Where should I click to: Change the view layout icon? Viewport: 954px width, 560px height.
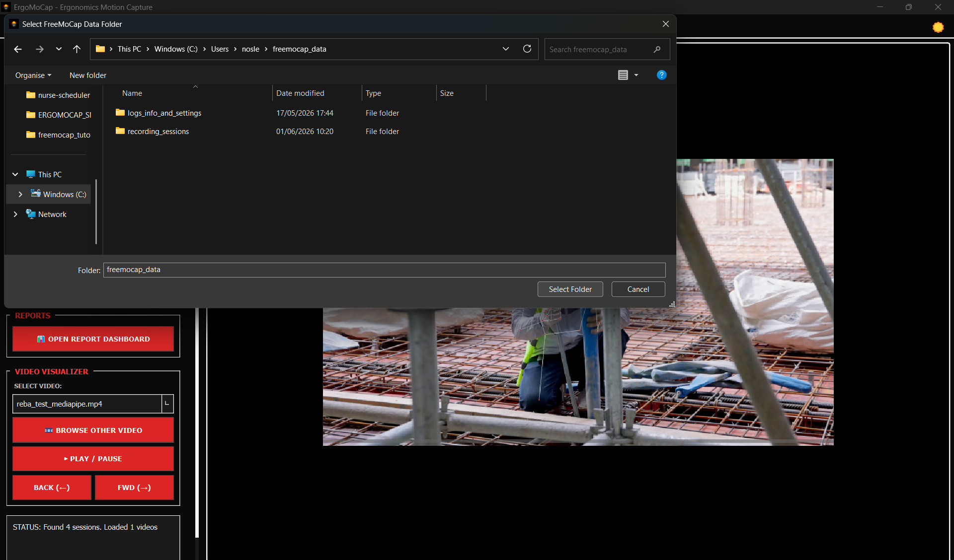623,75
